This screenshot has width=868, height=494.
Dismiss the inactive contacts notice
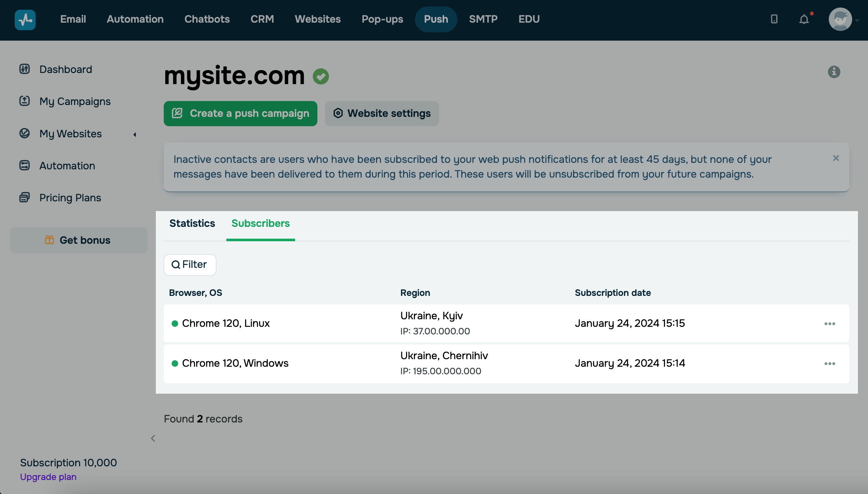tap(836, 158)
